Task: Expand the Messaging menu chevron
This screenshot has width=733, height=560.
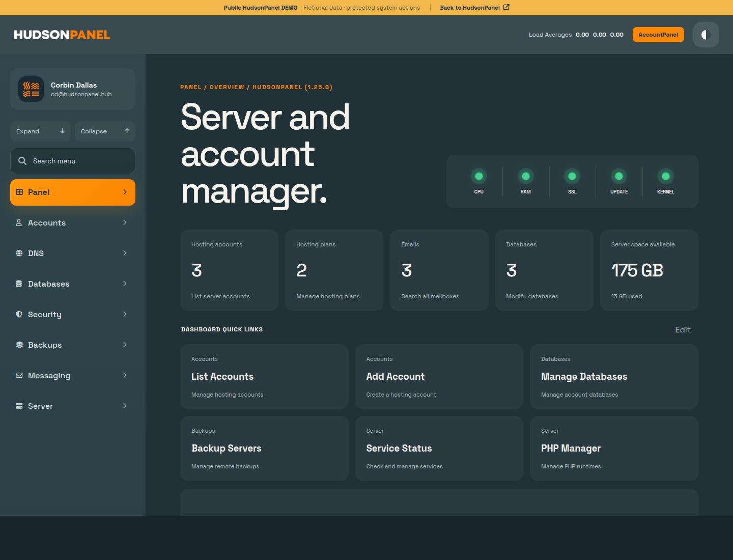Action: (125, 375)
